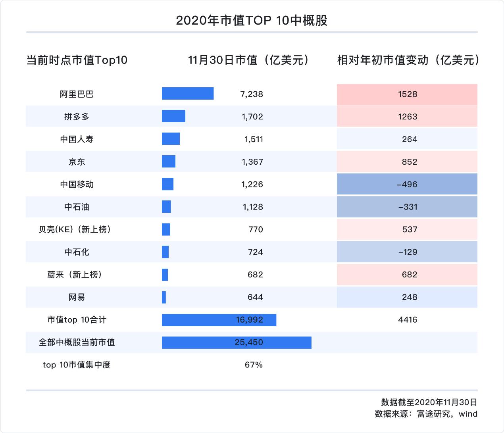504x433 pixels.
Task: Select the row label 阿里巴巴
Action: (77, 94)
